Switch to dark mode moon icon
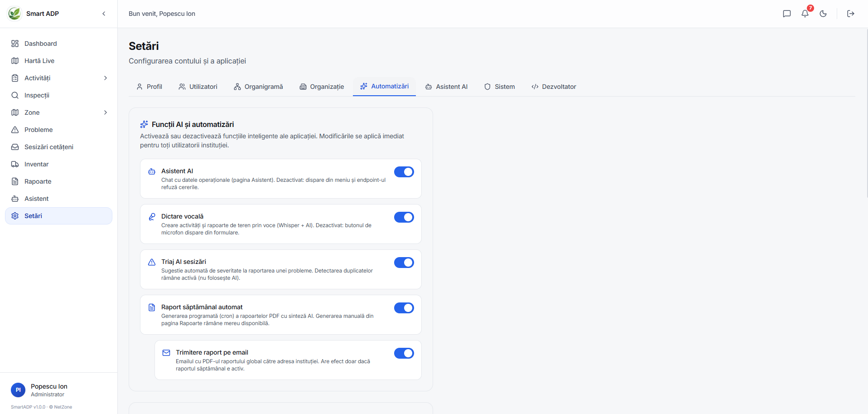Screen dimensions: 868x414 coord(823,14)
